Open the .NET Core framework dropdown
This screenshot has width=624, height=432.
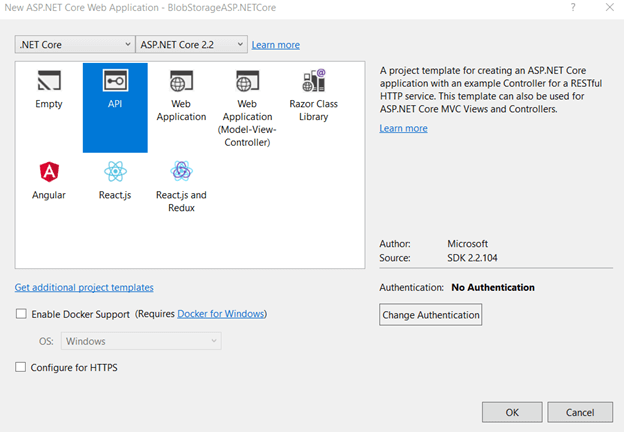point(75,44)
